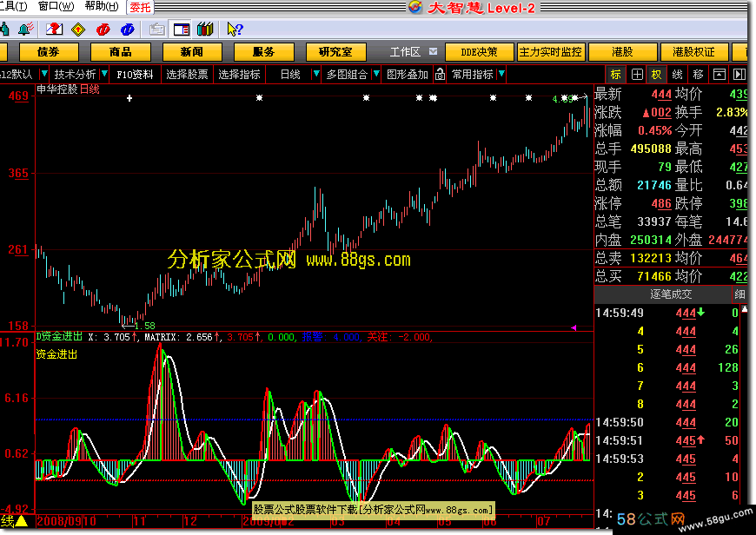The image size is (756, 535).
Task: Click the 总手 value 495088
Action: (651, 149)
